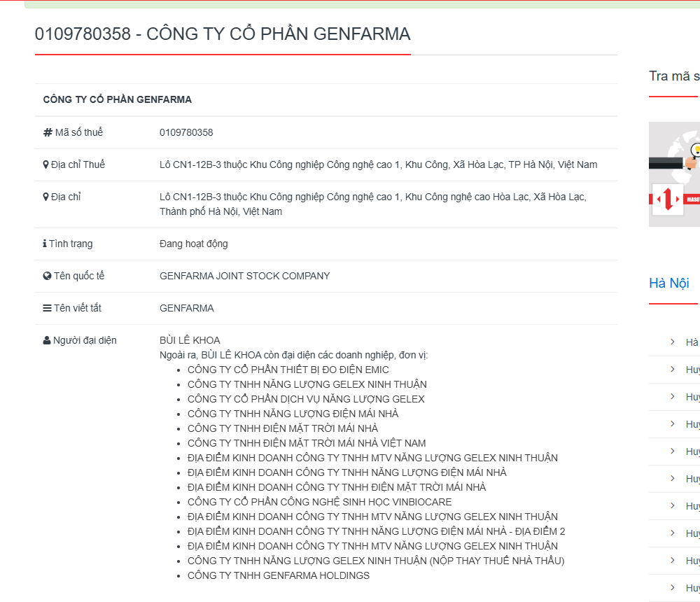Click the person icon beside Người đại diện
The image size is (700, 602).
(x=47, y=340)
